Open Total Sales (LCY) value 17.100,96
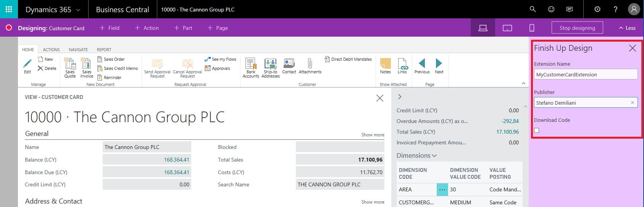The width and height of the screenshot is (644, 207). (507, 132)
